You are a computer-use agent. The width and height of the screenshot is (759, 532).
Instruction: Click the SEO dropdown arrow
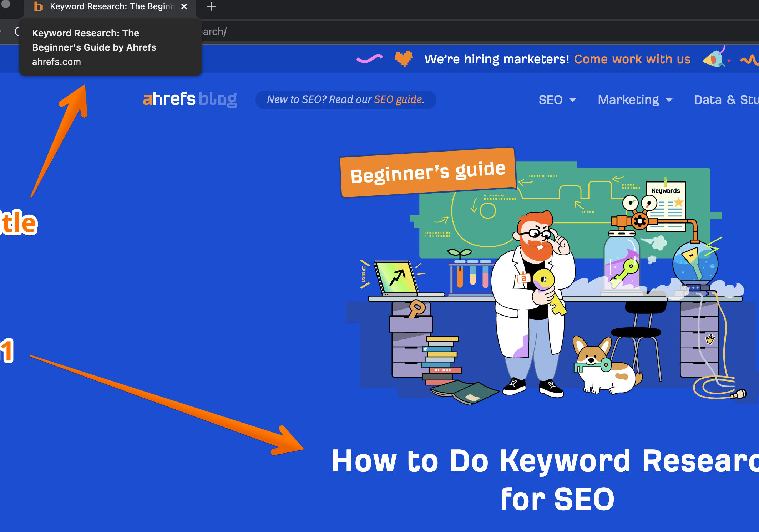573,100
